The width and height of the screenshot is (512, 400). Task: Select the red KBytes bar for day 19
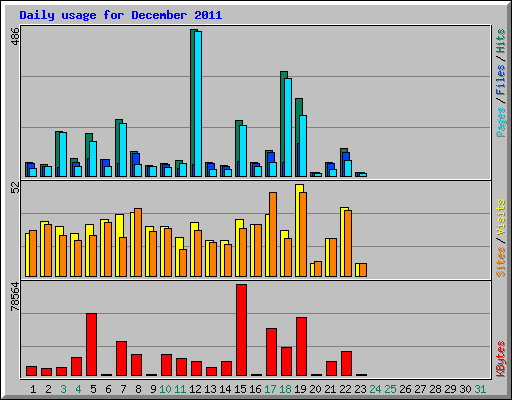[301, 347]
